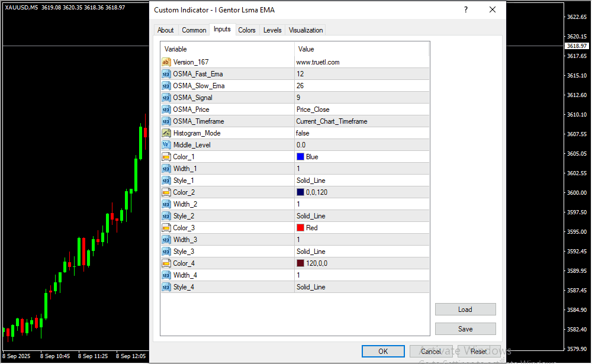The width and height of the screenshot is (592, 364).
Task: Open the Visualization tab
Action: (305, 30)
